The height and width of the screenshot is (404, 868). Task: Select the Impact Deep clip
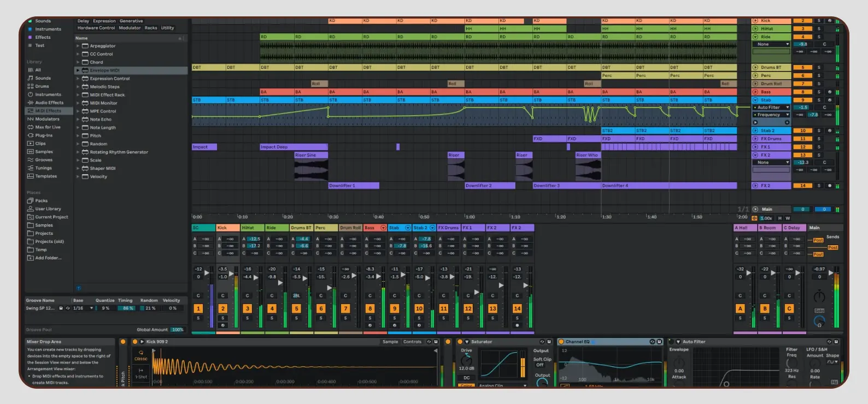tap(294, 147)
